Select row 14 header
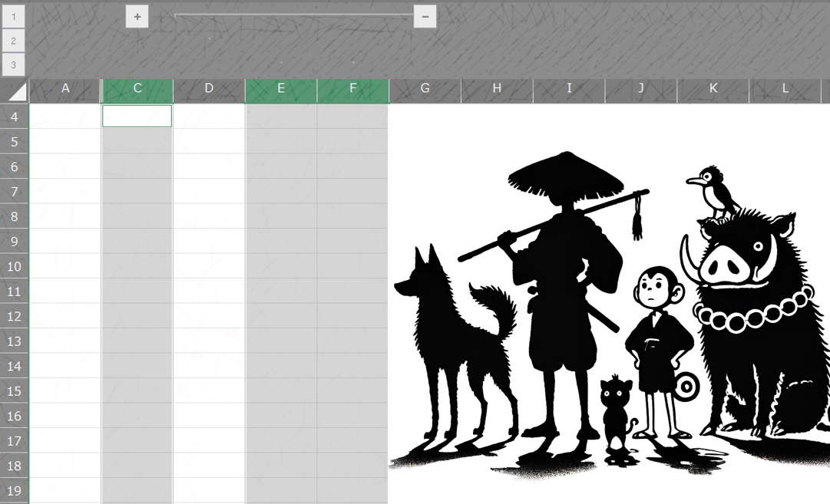The width and height of the screenshot is (830, 504). tap(15, 366)
